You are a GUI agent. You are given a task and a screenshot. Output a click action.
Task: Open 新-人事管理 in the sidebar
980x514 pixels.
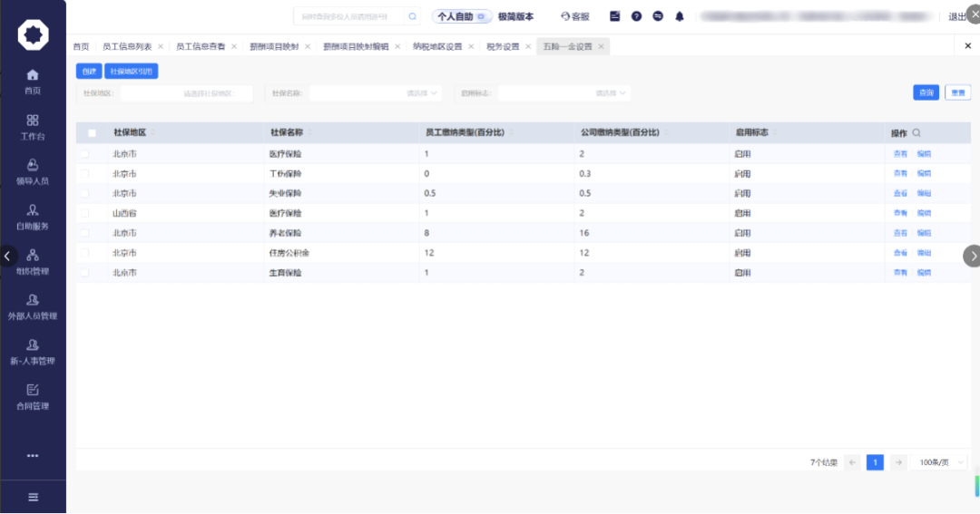tap(33, 352)
